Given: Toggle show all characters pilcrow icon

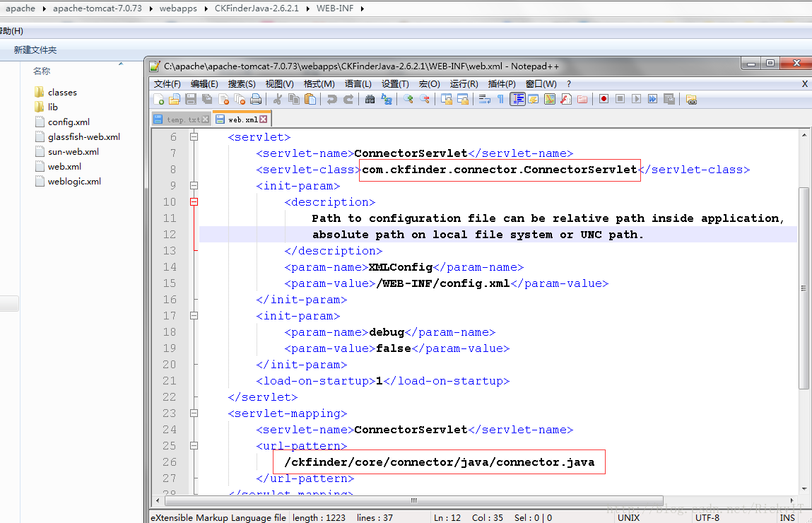Looking at the screenshot, I should coord(500,100).
